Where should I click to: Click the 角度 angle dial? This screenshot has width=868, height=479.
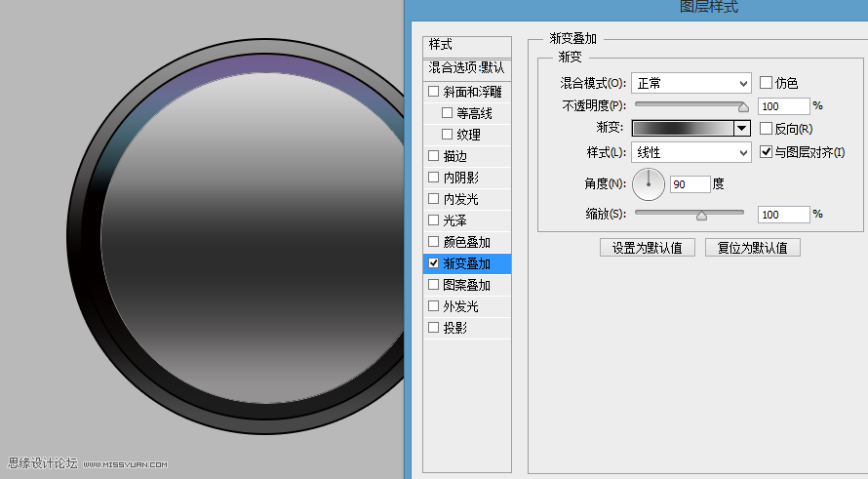click(x=649, y=184)
